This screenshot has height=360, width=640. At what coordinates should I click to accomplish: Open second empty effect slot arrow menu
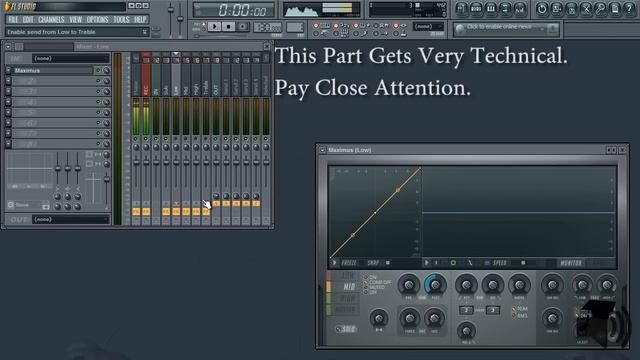pyautogui.click(x=8, y=81)
